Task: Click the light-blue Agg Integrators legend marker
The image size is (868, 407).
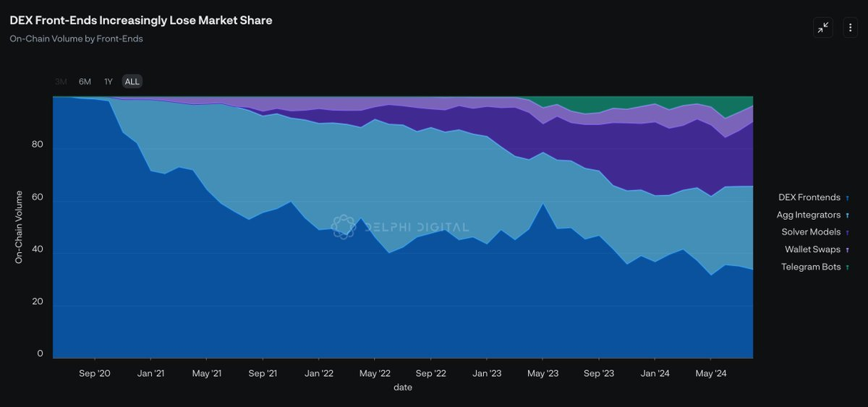Action: pyautogui.click(x=847, y=215)
